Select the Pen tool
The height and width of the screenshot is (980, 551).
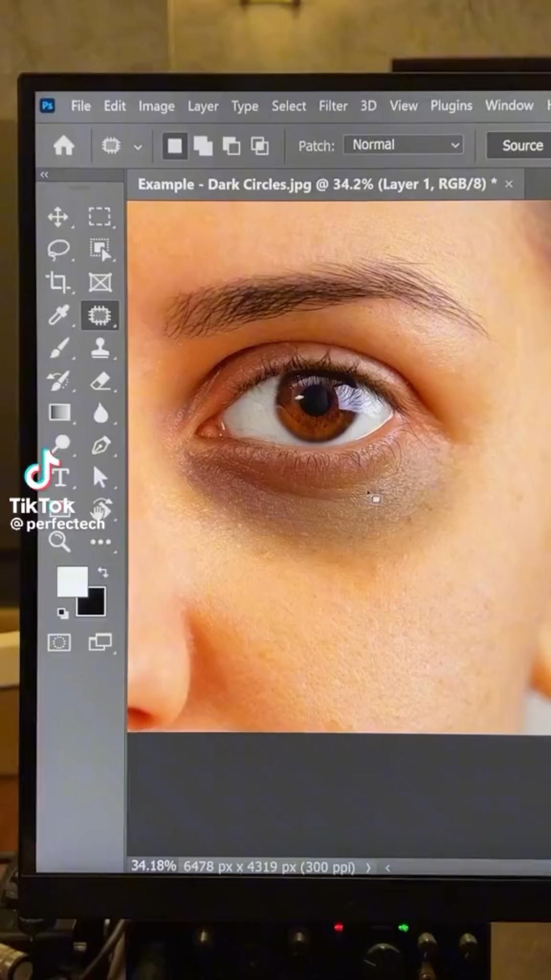[x=101, y=445]
